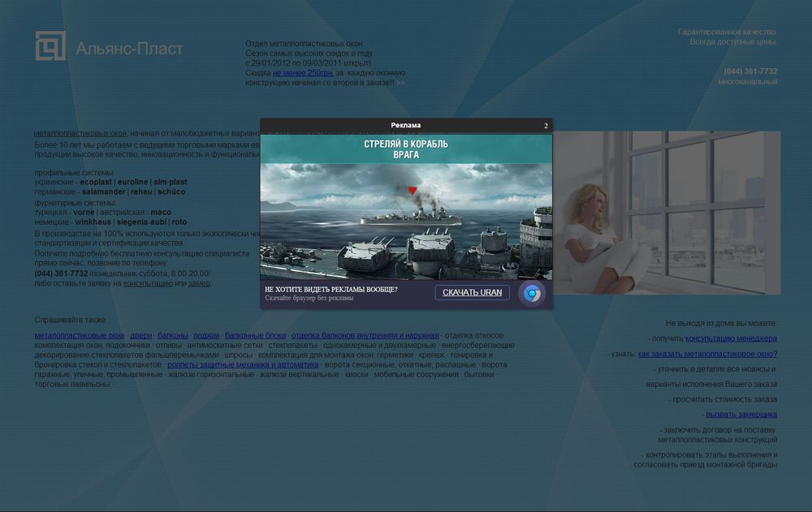
Task: Click the 'Альянс-Пласт' site title text
Action: [129, 49]
